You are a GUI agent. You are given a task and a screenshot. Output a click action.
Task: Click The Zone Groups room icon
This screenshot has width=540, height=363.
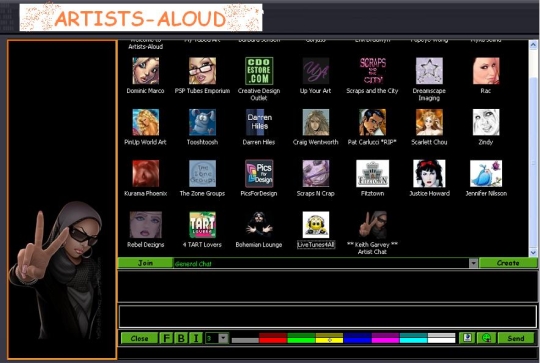(202, 174)
